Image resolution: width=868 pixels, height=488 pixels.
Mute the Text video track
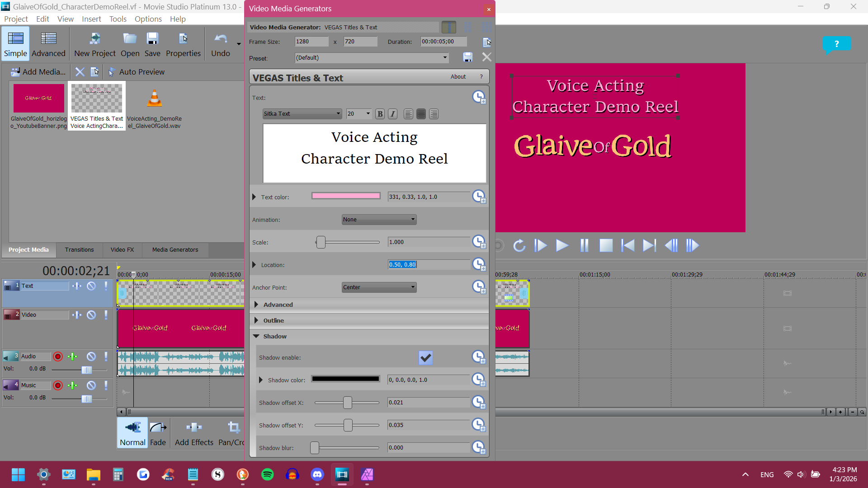click(91, 286)
